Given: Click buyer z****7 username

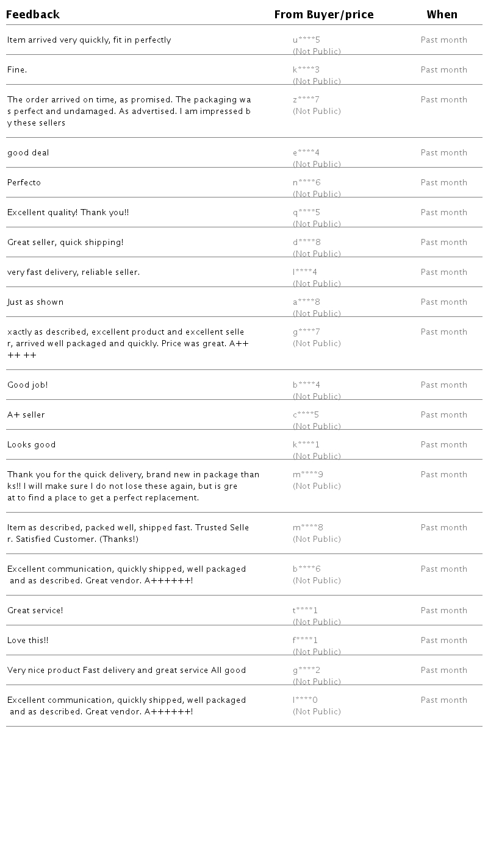Looking at the screenshot, I should pos(306,100).
